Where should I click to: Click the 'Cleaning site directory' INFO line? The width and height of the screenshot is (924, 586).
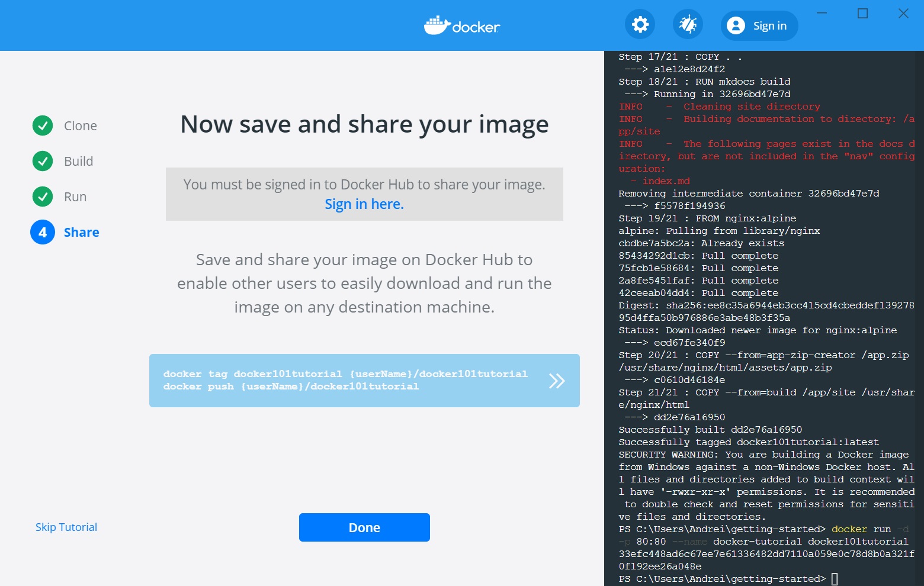tap(720, 107)
